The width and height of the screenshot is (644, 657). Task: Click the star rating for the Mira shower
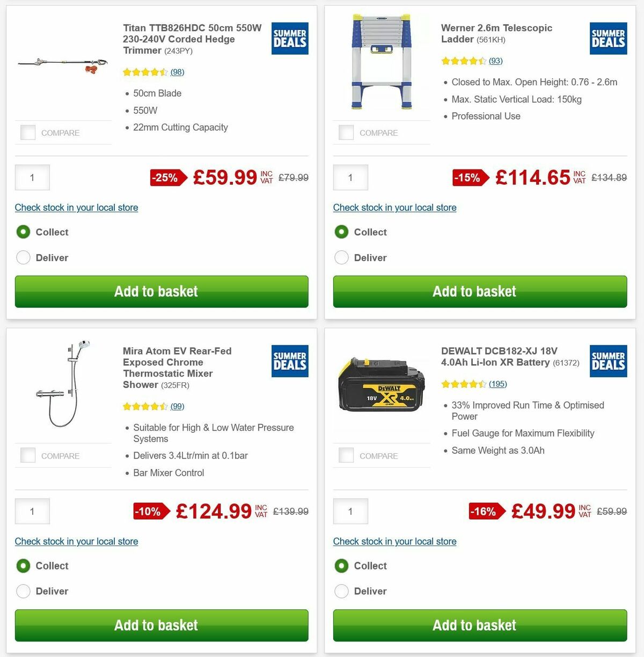pyautogui.click(x=145, y=406)
